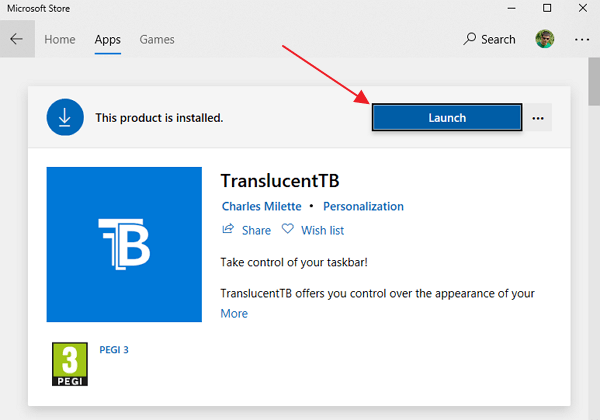Click the TranslucentTB app logo

(x=124, y=245)
